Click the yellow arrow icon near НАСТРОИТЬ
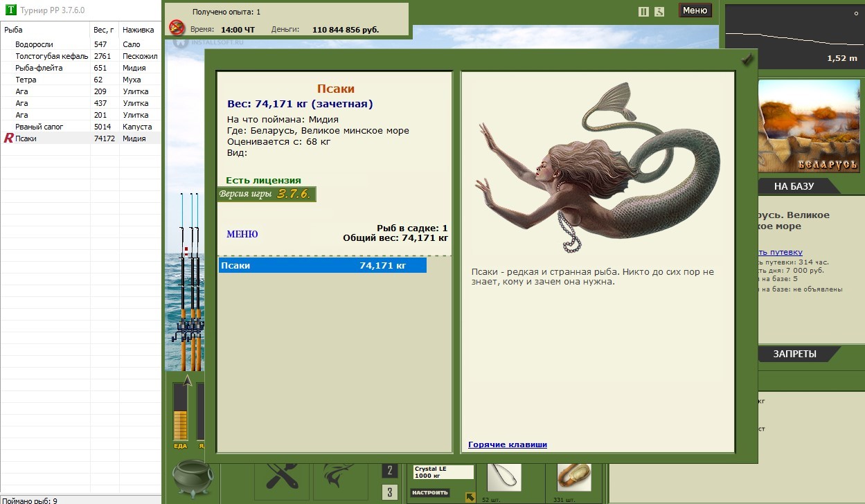 [470, 496]
